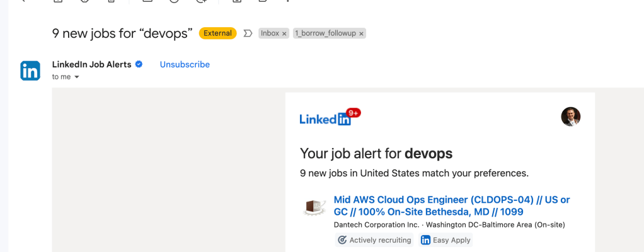Image resolution: width=644 pixels, height=252 pixels.
Task: Remove the Inbox label with its x
Action: tap(284, 33)
